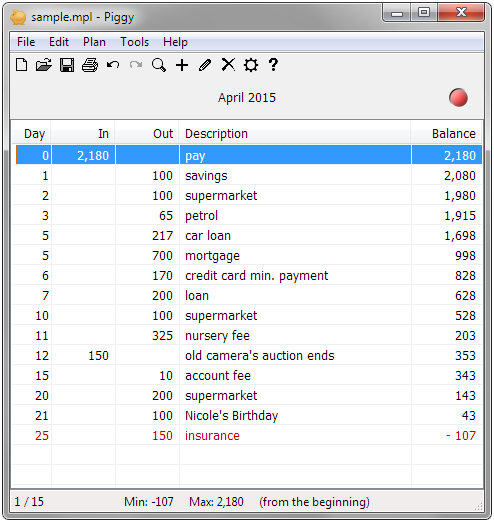Click the 700 Out amount cell
Viewport: 494px width, 522px height.
147,255
